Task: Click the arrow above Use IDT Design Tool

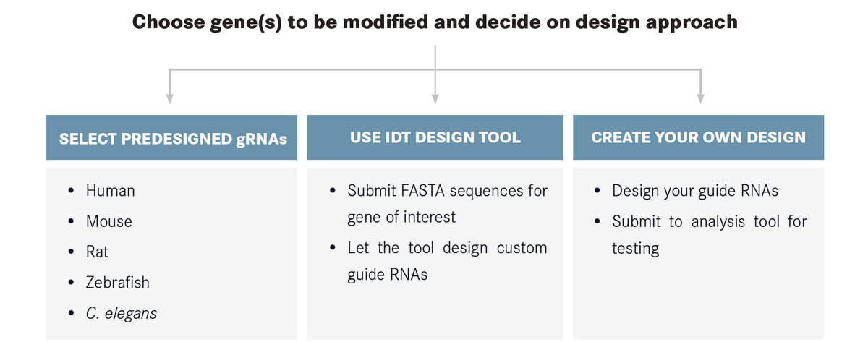Action: [435, 95]
